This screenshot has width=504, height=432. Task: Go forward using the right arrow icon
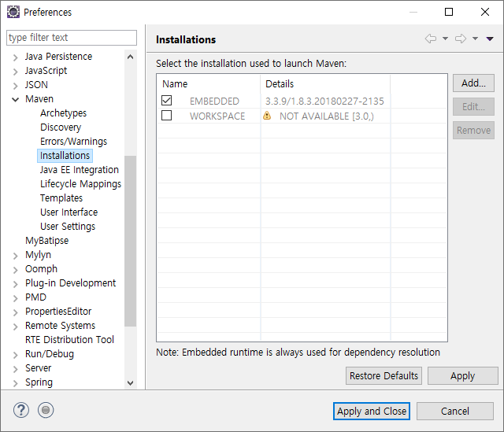pos(461,39)
